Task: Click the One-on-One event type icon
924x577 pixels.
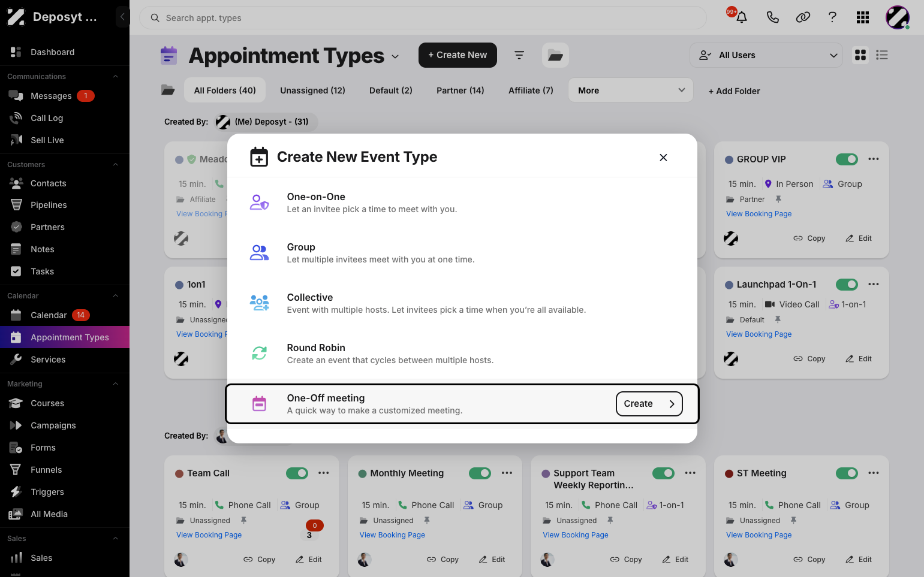Action: pyautogui.click(x=259, y=203)
